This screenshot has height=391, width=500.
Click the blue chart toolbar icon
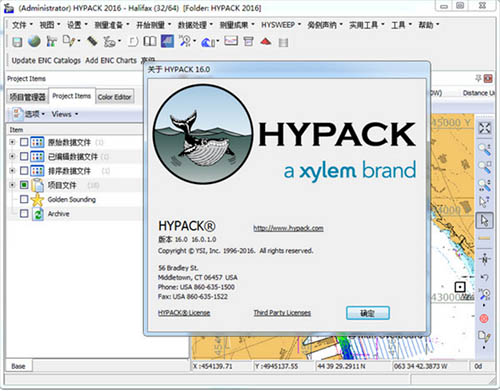pos(167,41)
